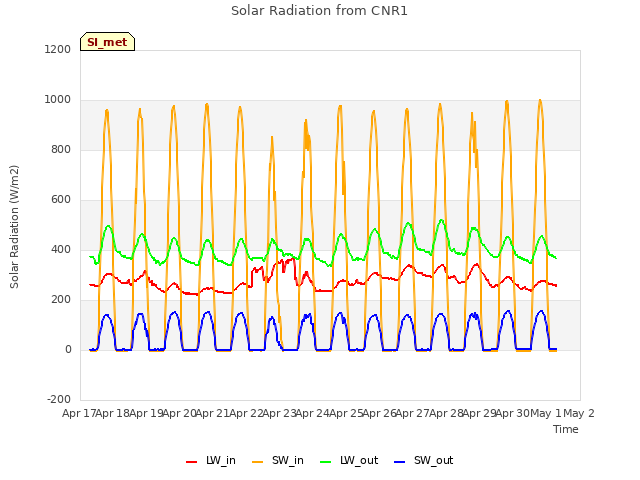Click the Apr 18 x-axis label
This screenshot has height=480, width=640.
[x=112, y=413]
